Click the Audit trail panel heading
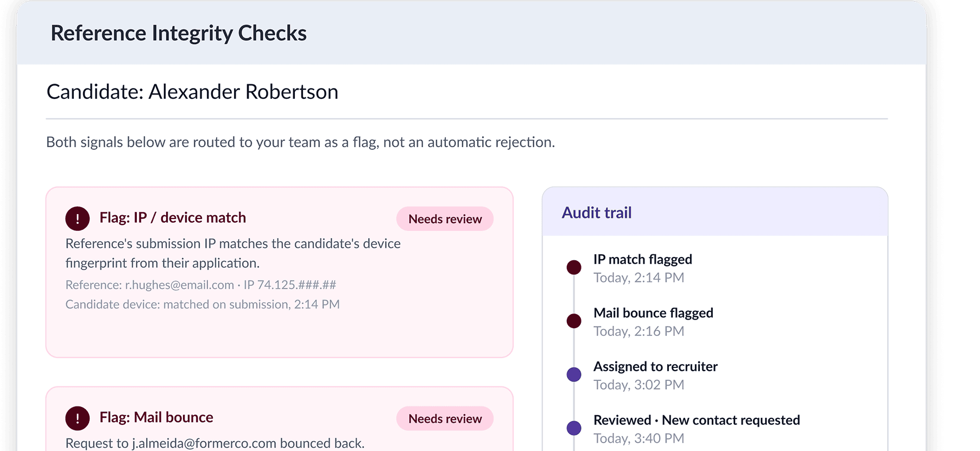 click(597, 212)
